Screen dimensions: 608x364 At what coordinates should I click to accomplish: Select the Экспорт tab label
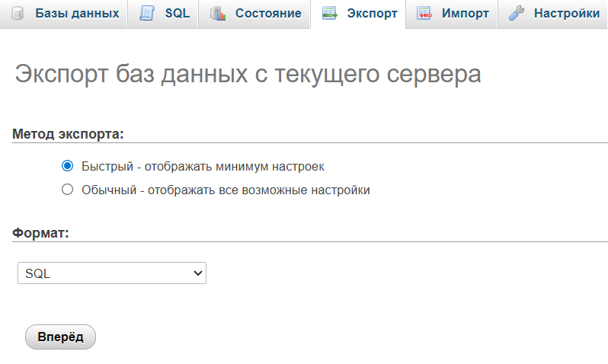[372, 14]
